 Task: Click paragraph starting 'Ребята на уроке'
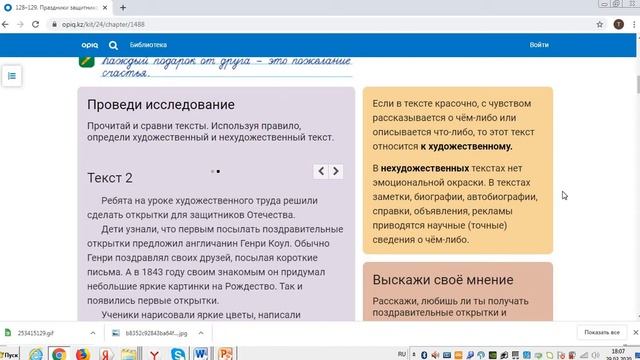click(x=202, y=208)
